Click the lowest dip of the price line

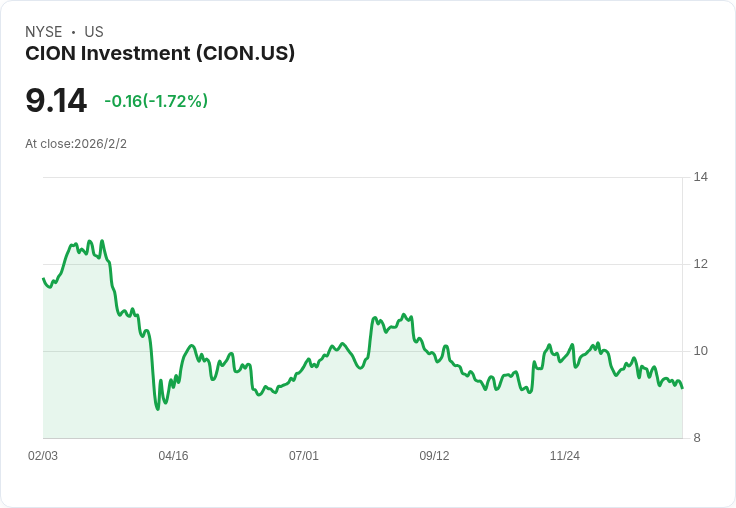[157, 408]
